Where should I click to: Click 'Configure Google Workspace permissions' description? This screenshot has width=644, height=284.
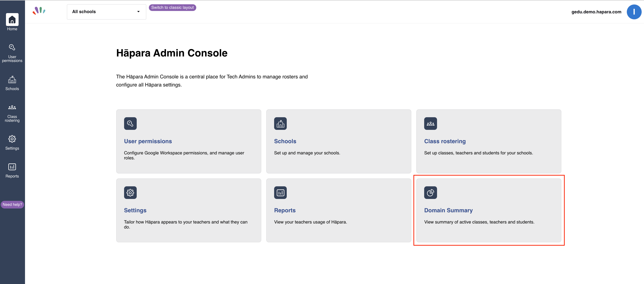point(184,155)
